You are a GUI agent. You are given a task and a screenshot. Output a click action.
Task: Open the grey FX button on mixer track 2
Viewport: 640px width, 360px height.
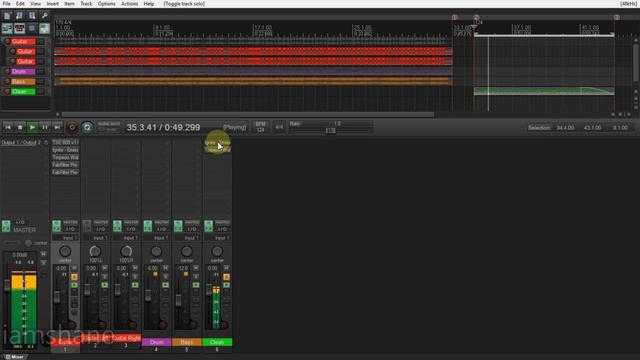[87, 226]
